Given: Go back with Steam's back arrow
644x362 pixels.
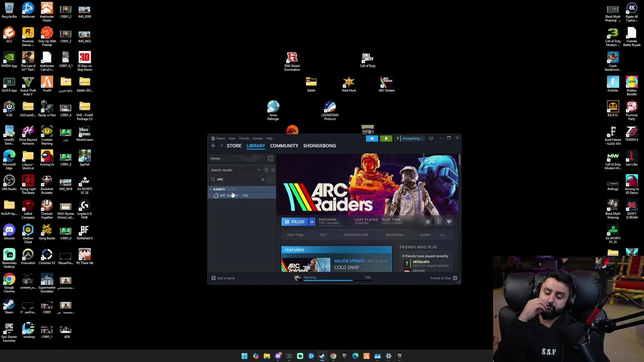Looking at the screenshot, I should click(x=213, y=146).
